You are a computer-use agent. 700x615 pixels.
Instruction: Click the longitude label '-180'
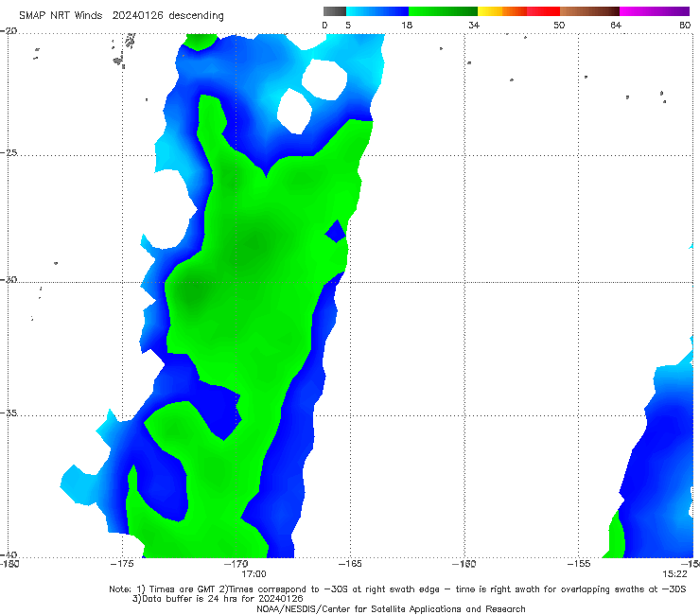pos(9,564)
